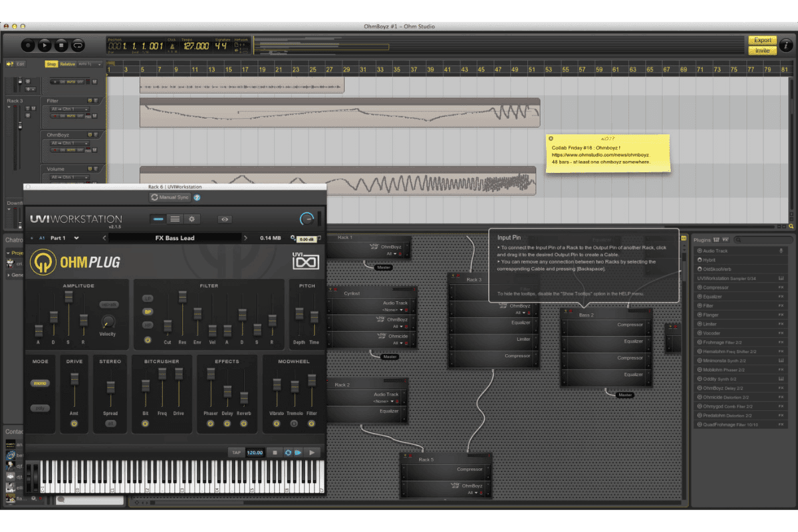
Task: Click the TAP tempo button in UVIWorkstation
Action: click(236, 452)
